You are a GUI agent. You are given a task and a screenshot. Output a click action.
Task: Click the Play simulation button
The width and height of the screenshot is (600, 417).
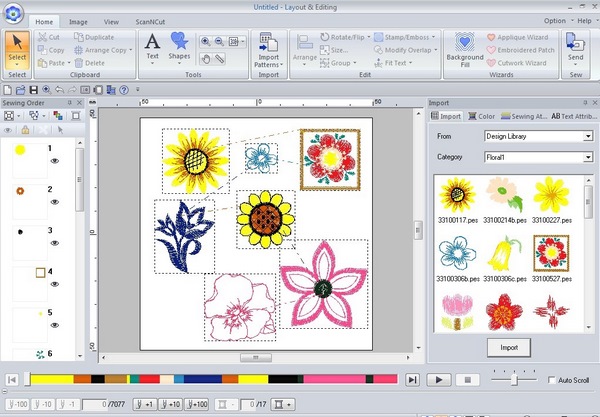point(439,380)
